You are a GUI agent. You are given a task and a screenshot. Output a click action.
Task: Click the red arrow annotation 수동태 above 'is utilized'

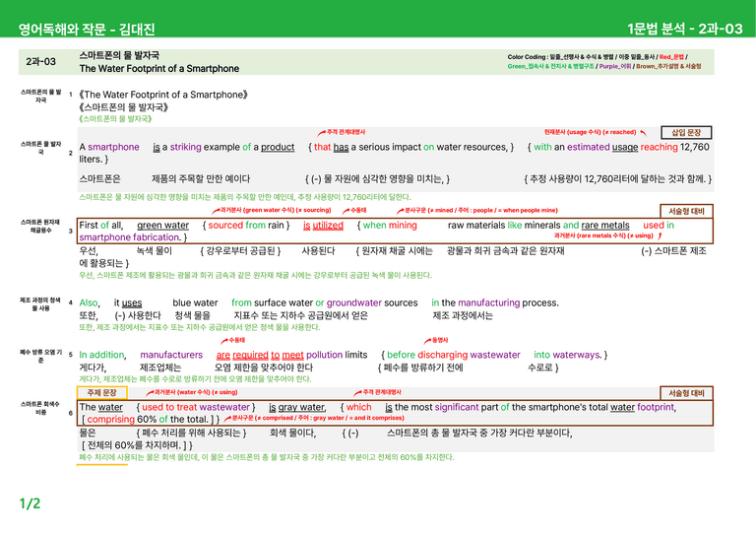click(x=354, y=210)
